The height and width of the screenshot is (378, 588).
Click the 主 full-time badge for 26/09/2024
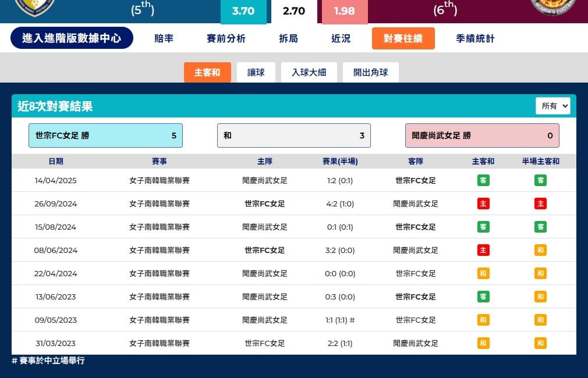(x=483, y=204)
